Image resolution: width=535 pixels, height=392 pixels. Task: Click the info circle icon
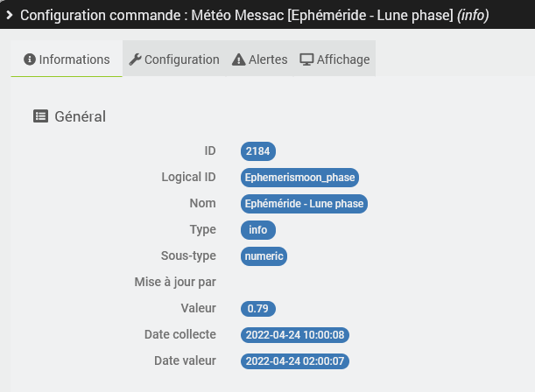(29, 59)
